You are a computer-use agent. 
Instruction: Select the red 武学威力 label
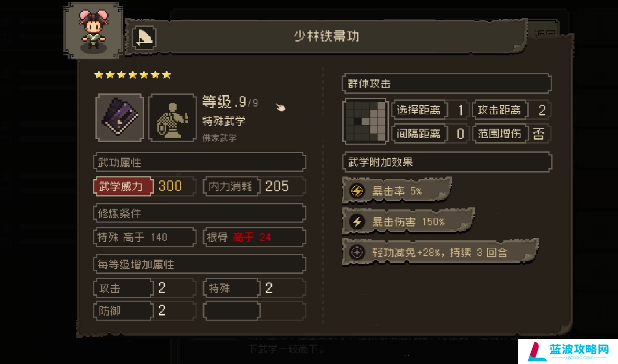click(x=122, y=186)
